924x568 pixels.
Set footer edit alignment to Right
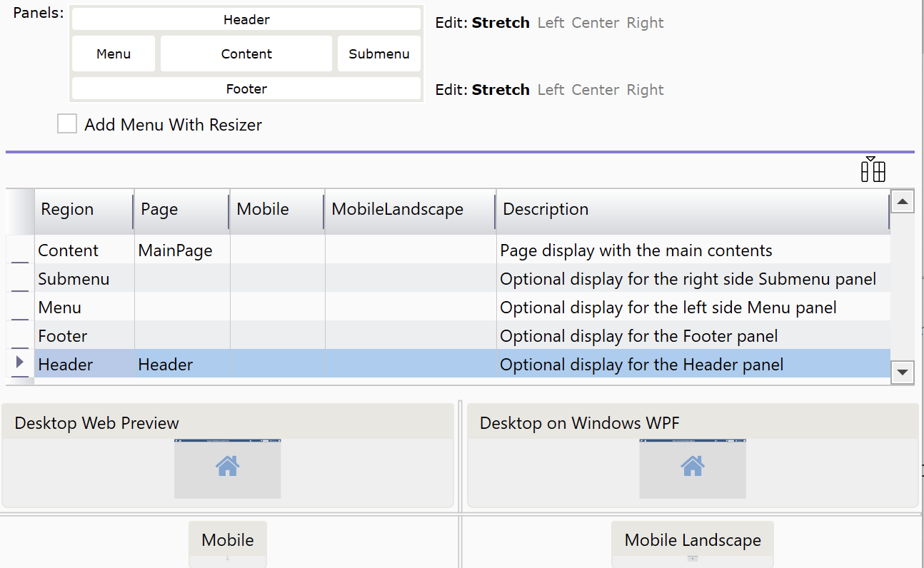[x=645, y=90]
